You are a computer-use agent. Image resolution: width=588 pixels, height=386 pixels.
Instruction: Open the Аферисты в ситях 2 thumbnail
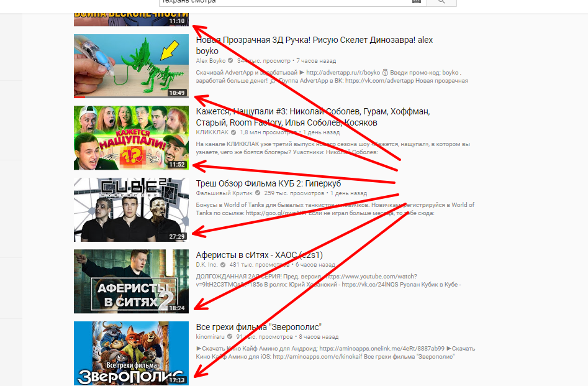(131, 281)
